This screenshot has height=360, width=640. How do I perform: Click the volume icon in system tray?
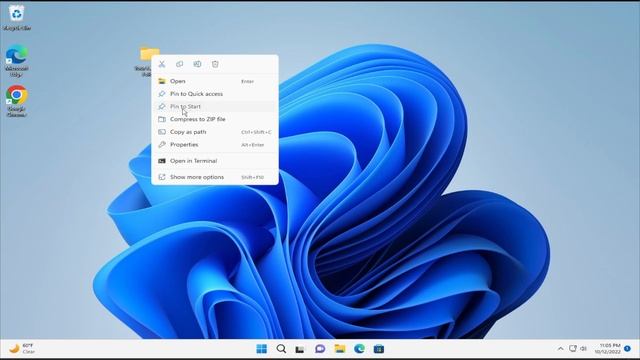(583, 349)
